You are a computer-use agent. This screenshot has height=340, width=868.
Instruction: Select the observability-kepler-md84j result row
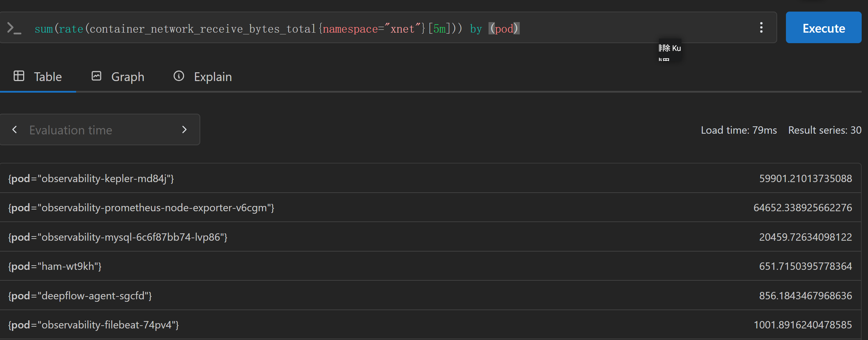tap(430, 178)
